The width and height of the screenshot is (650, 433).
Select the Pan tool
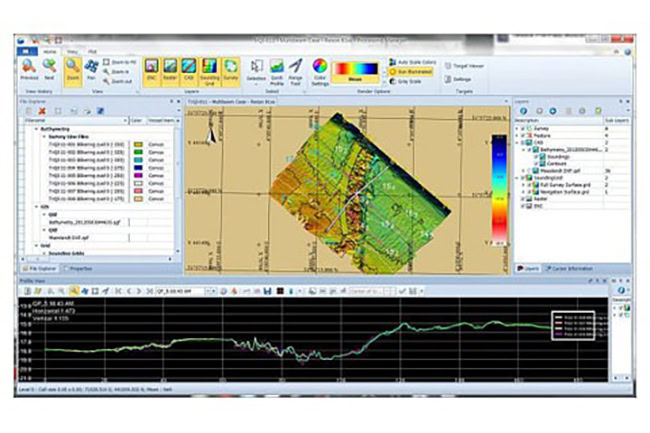point(91,69)
